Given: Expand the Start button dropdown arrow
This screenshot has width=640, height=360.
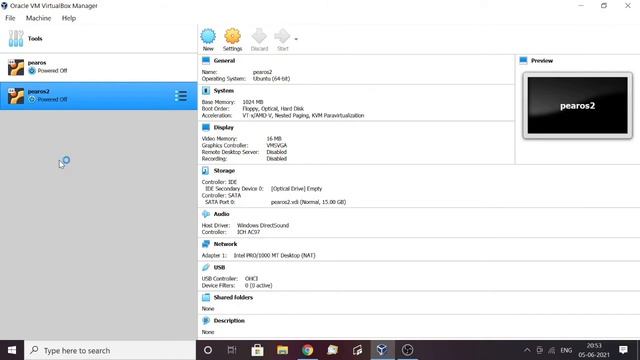Looking at the screenshot, I should pyautogui.click(x=296, y=39).
